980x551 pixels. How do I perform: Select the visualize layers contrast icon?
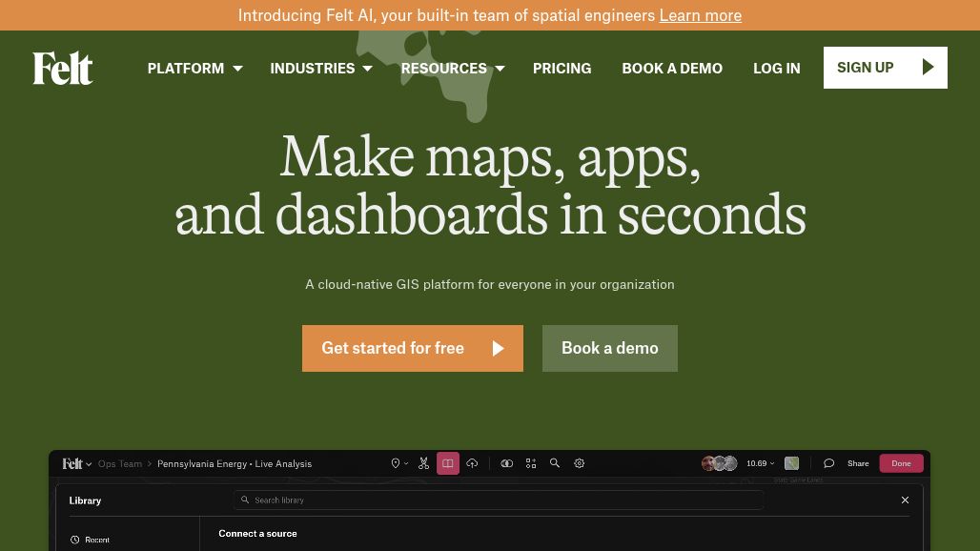[507, 463]
